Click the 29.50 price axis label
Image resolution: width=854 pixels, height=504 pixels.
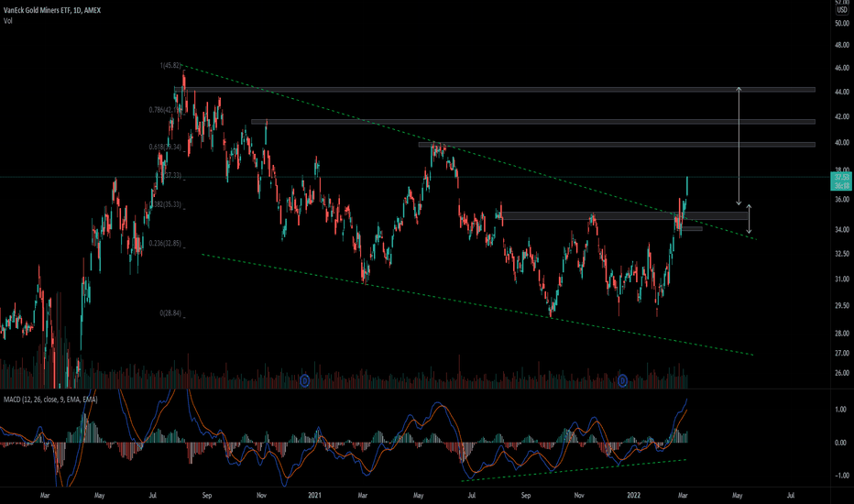point(842,306)
